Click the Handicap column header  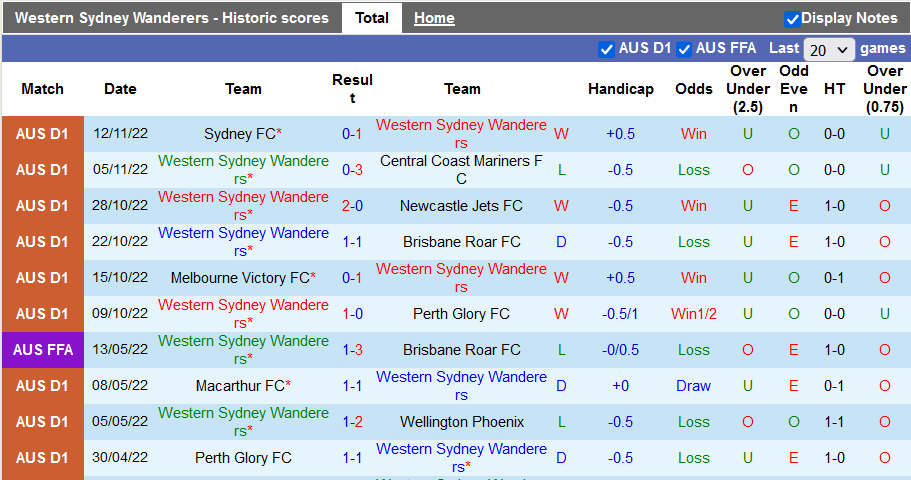[620, 89]
